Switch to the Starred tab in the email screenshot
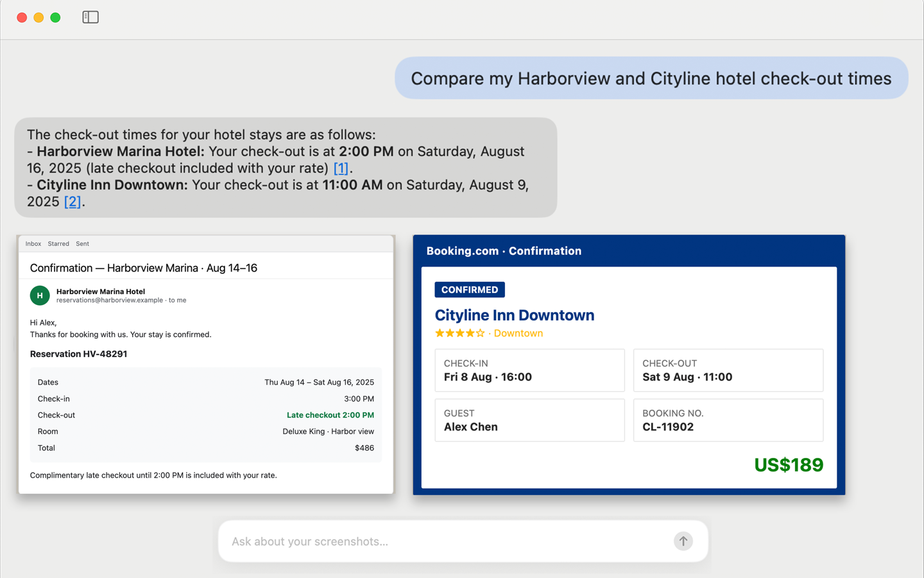The height and width of the screenshot is (578, 924). tap(58, 244)
